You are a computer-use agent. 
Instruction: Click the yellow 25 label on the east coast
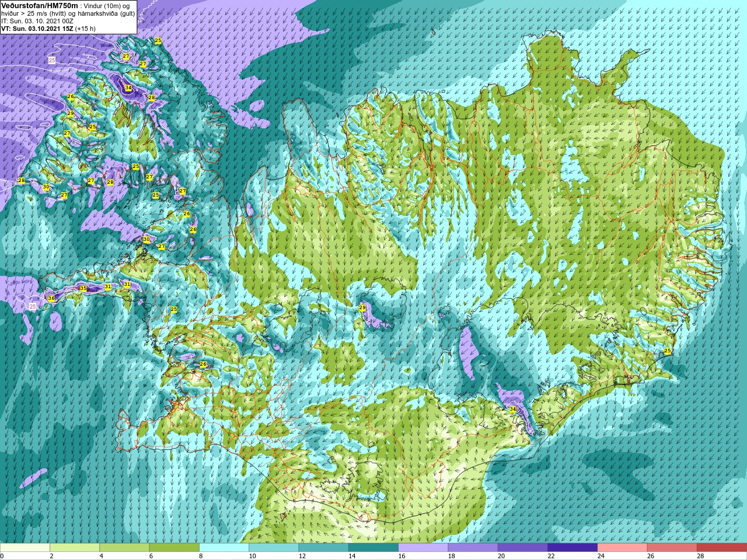(x=668, y=351)
